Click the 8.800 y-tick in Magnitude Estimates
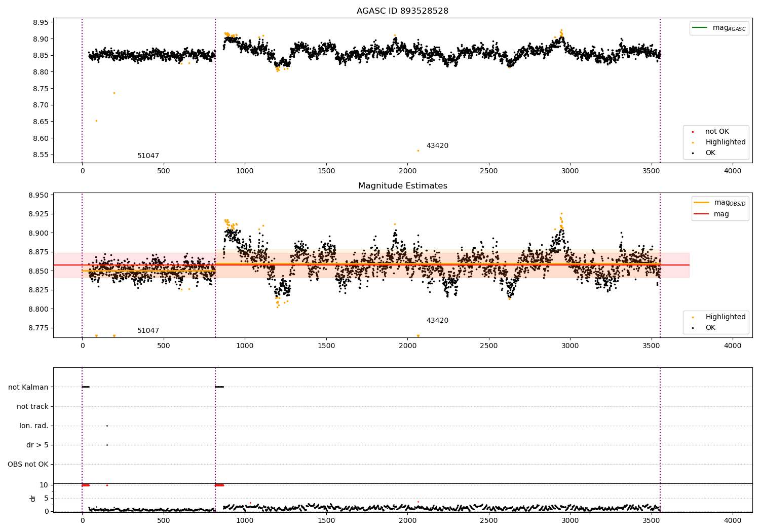760x532 pixels. (38, 310)
